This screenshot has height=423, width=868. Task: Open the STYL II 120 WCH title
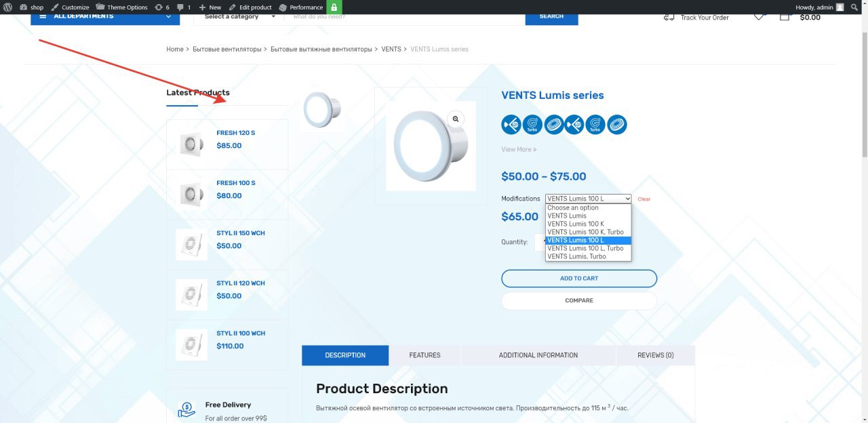[241, 283]
